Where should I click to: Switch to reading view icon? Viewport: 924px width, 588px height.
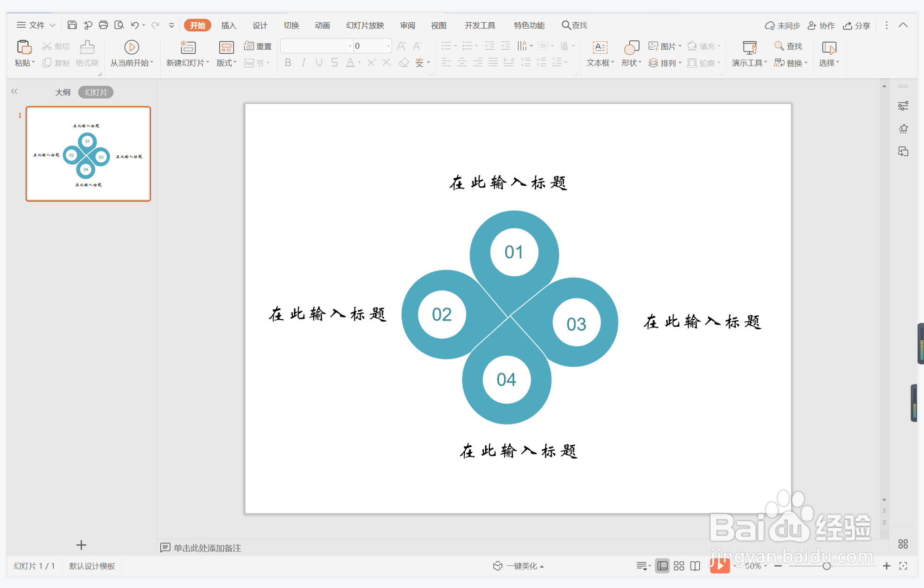pyautogui.click(x=695, y=566)
